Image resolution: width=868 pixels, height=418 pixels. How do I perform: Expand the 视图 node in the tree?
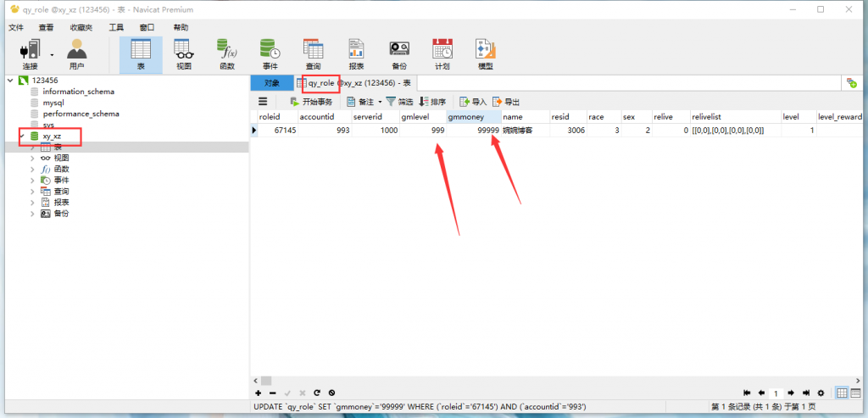coord(32,158)
